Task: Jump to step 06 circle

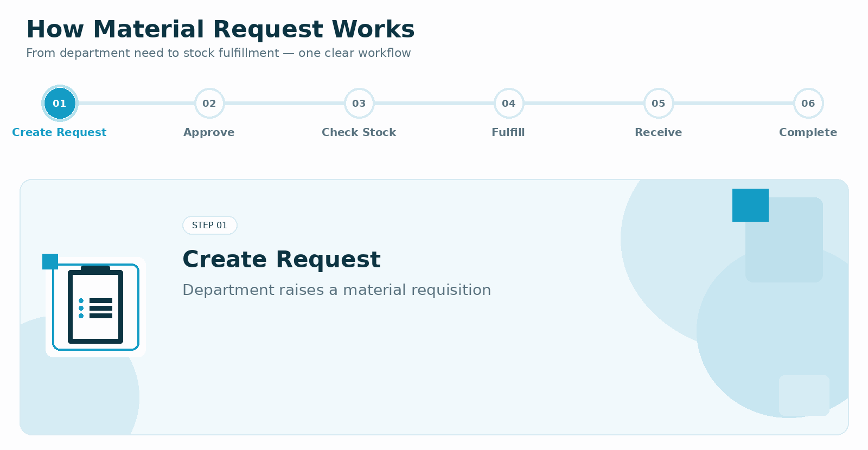Action: coord(808,103)
